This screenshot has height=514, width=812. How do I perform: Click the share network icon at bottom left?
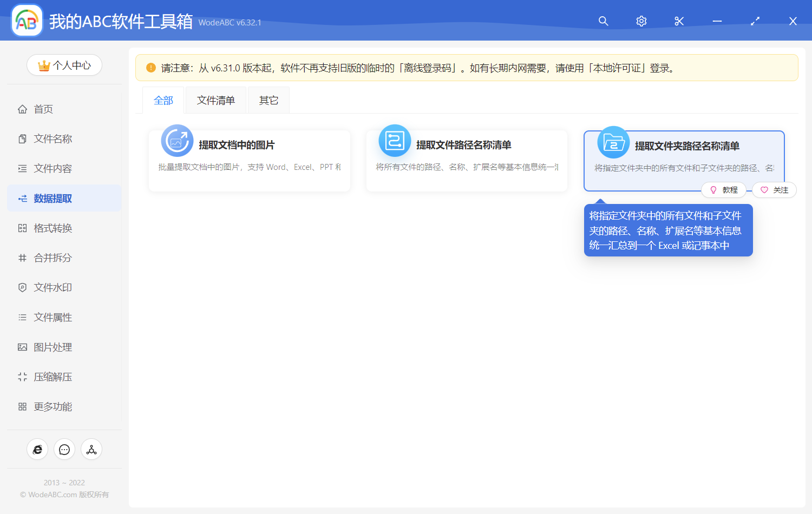91,449
